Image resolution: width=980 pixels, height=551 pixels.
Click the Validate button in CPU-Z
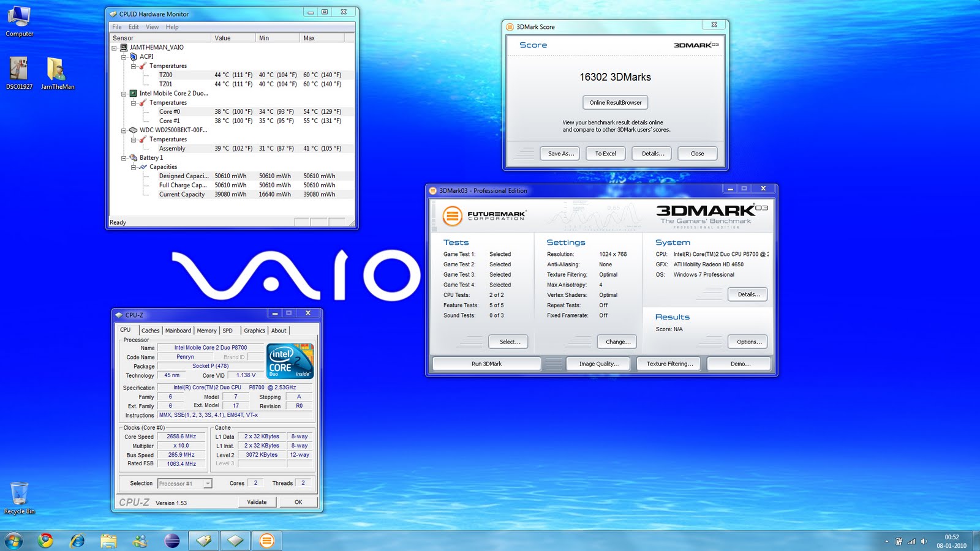(257, 502)
